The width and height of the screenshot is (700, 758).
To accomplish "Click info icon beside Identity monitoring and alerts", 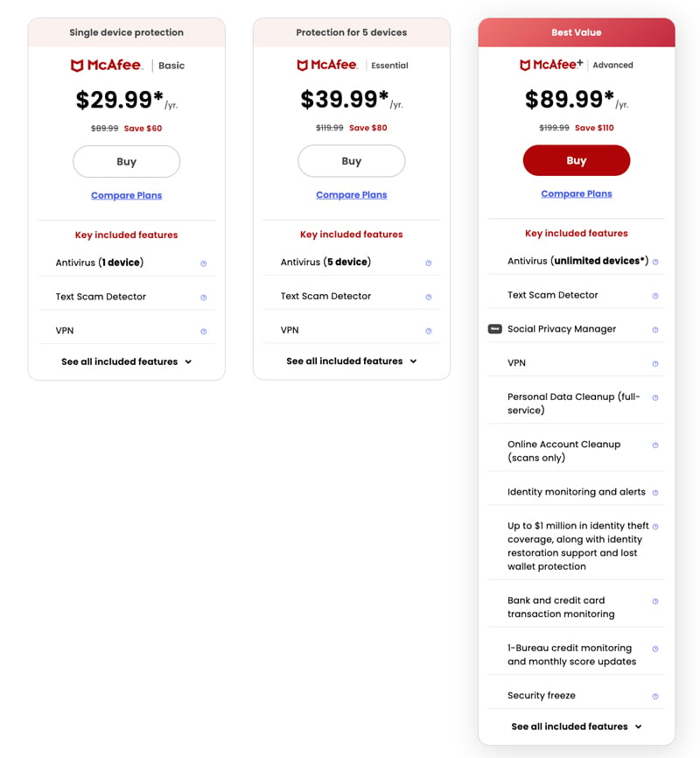I will point(654,493).
